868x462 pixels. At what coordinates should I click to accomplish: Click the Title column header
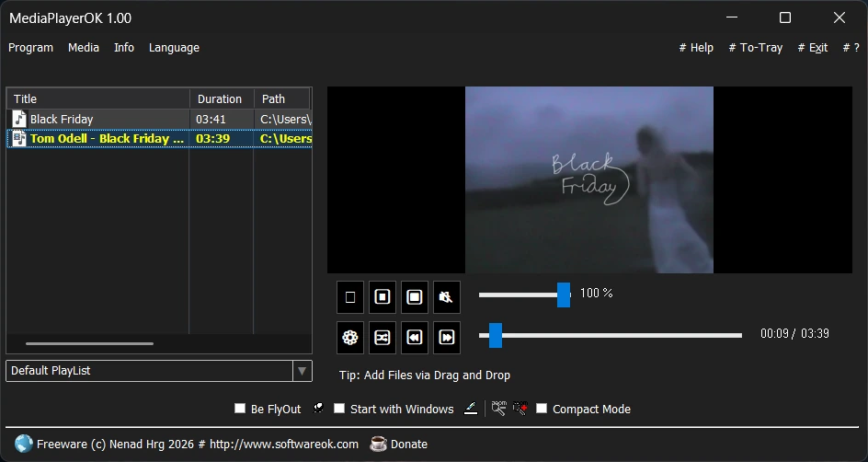[x=98, y=98]
